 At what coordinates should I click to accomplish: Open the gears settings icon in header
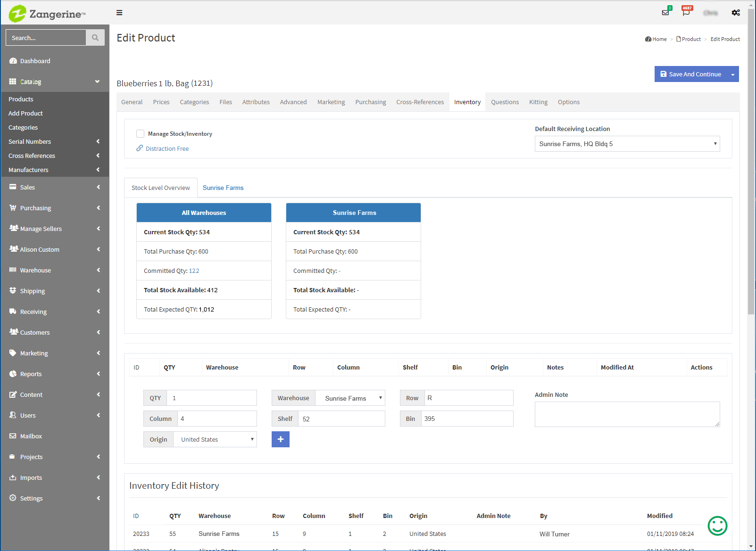coord(736,13)
